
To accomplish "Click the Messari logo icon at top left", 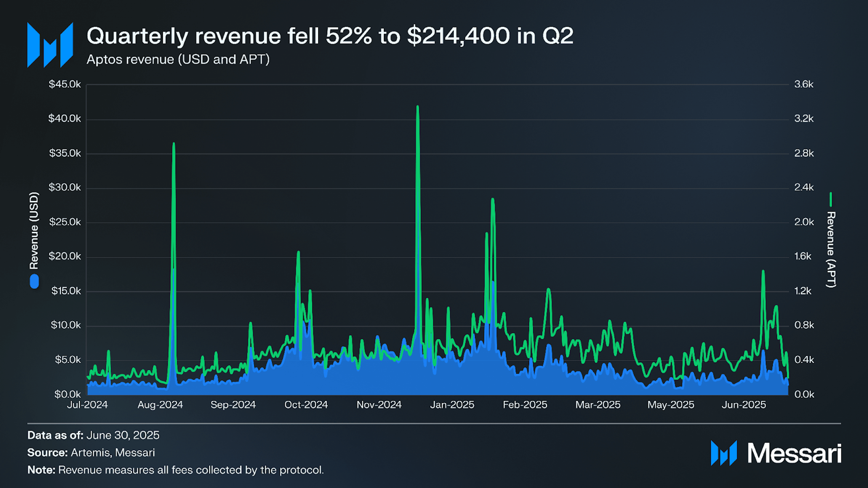I will point(50,45).
